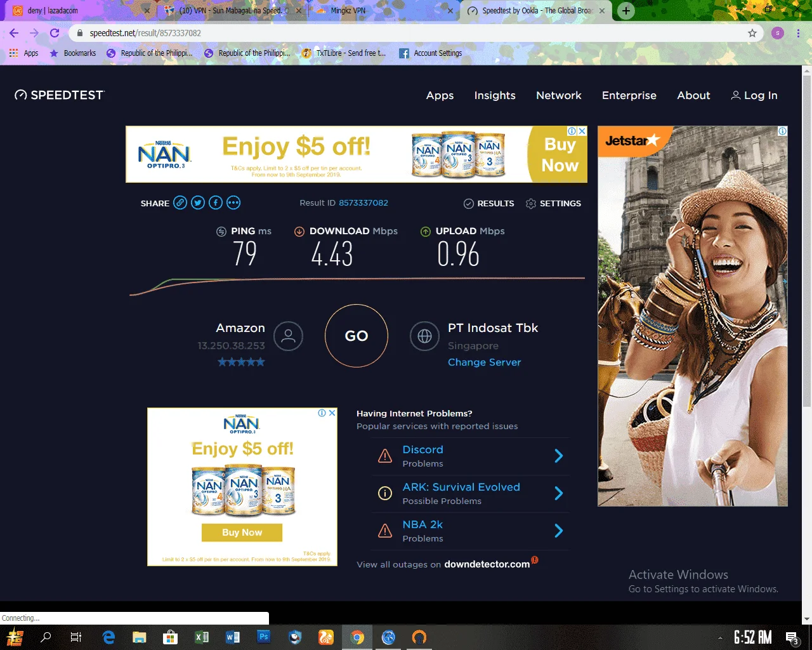Click the Speedtest logo
Viewport: 812px width, 650px height.
[60, 95]
